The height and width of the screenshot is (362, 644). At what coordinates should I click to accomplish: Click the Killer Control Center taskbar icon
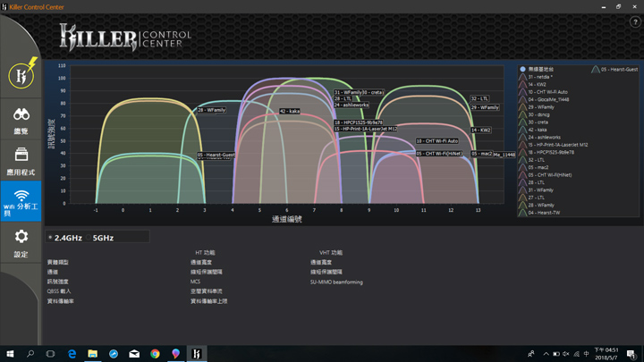coord(197,353)
